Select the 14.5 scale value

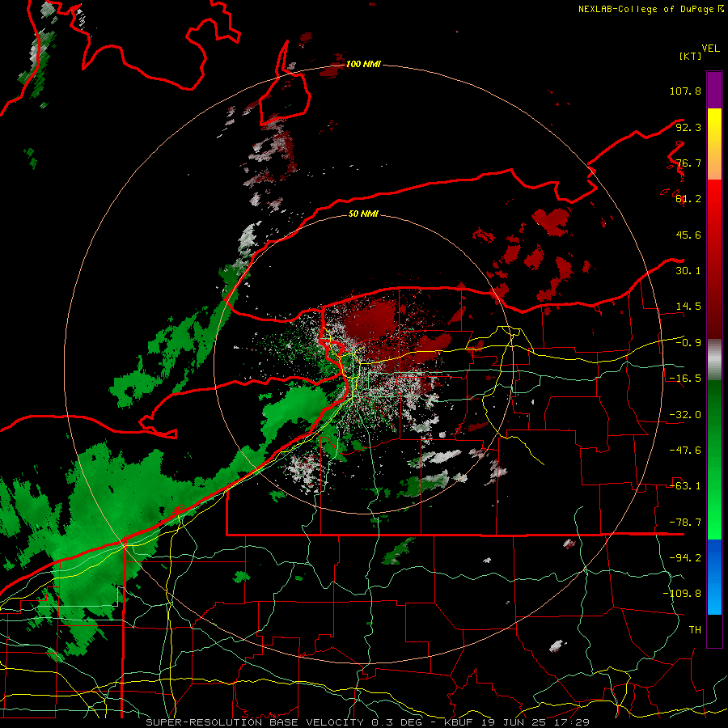[688, 307]
